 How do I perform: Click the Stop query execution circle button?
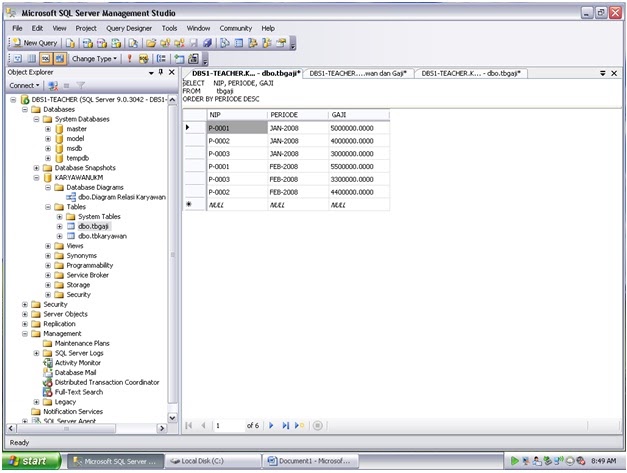click(317, 425)
